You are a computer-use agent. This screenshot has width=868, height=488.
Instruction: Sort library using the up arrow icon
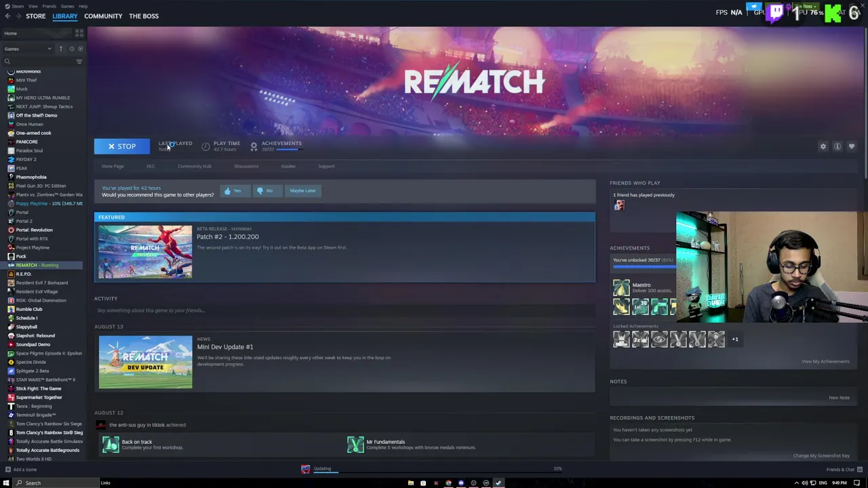[x=60, y=49]
